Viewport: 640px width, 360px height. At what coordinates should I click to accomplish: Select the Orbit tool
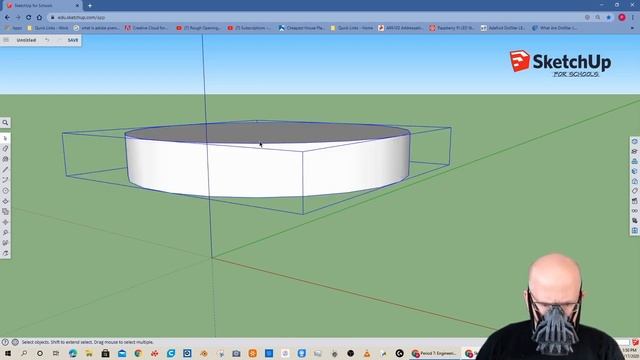5,253
